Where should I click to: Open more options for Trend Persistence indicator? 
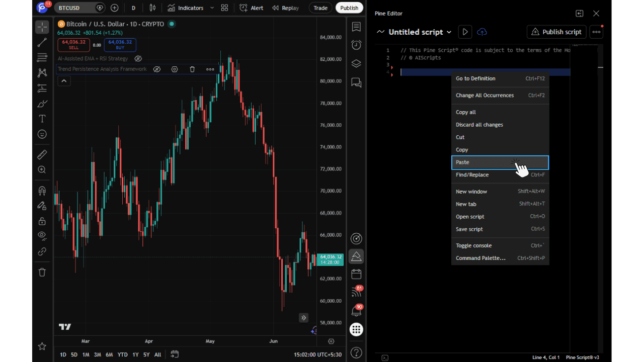pyautogui.click(x=210, y=69)
